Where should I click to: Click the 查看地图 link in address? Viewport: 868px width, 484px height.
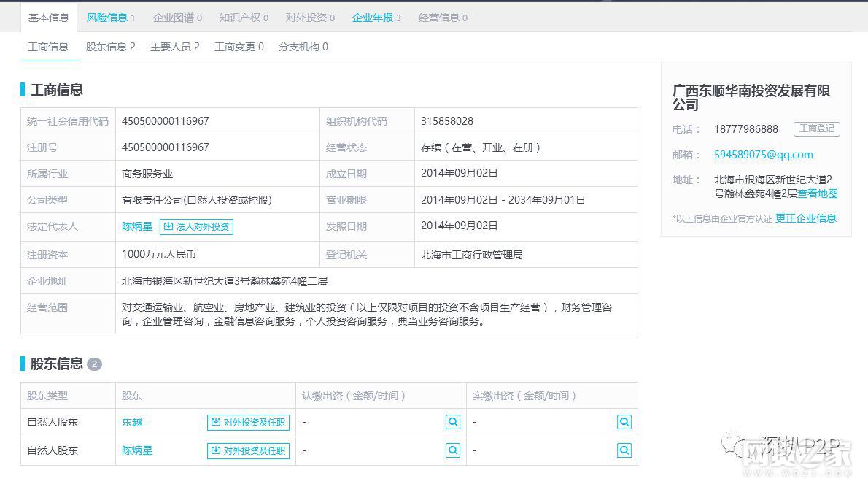point(817,193)
